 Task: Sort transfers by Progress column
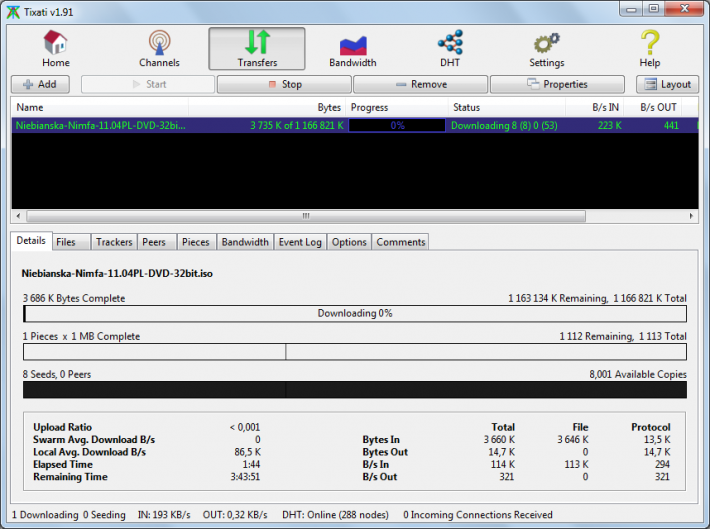pyautogui.click(x=397, y=107)
